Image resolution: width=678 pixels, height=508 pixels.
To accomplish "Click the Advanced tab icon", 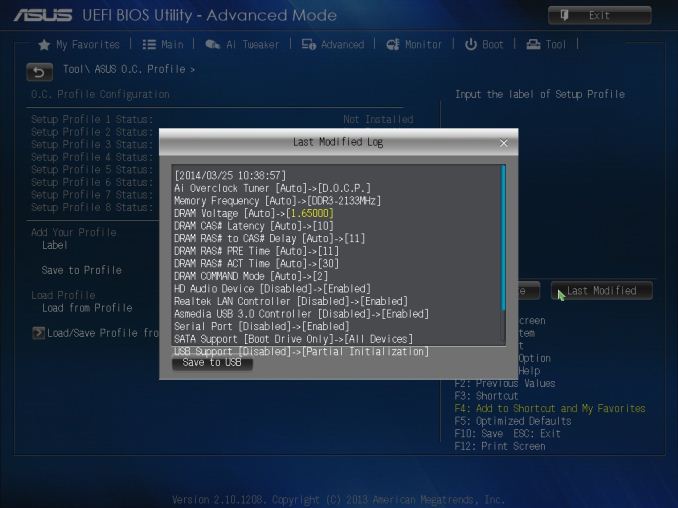I will click(309, 45).
